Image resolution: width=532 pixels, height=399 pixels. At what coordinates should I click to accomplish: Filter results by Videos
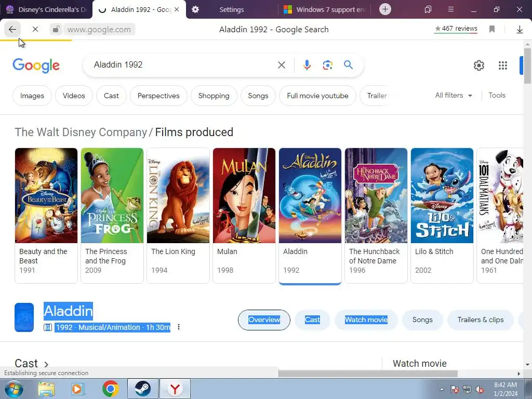tap(74, 96)
